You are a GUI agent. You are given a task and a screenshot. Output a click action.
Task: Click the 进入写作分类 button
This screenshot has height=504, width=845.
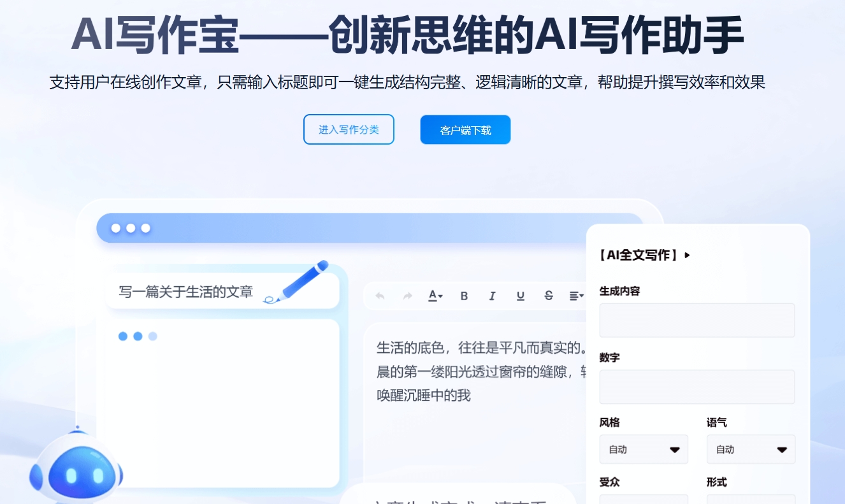[349, 129]
